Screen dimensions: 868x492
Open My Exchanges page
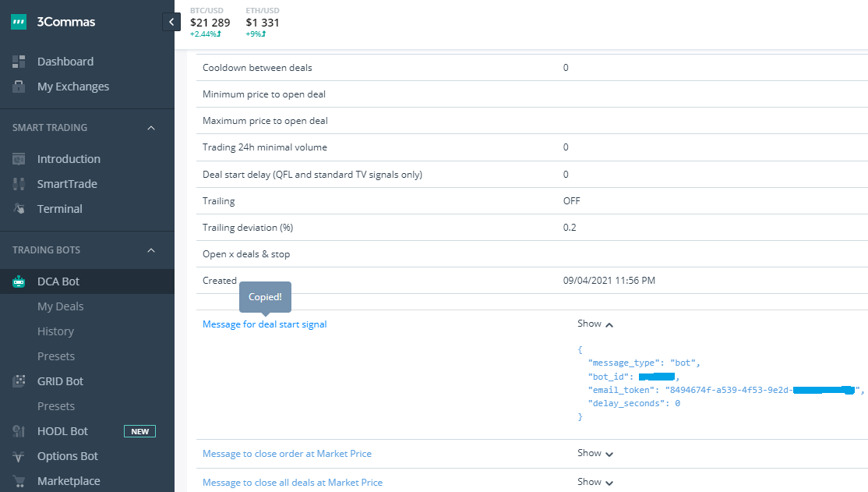pyautogui.click(x=73, y=87)
